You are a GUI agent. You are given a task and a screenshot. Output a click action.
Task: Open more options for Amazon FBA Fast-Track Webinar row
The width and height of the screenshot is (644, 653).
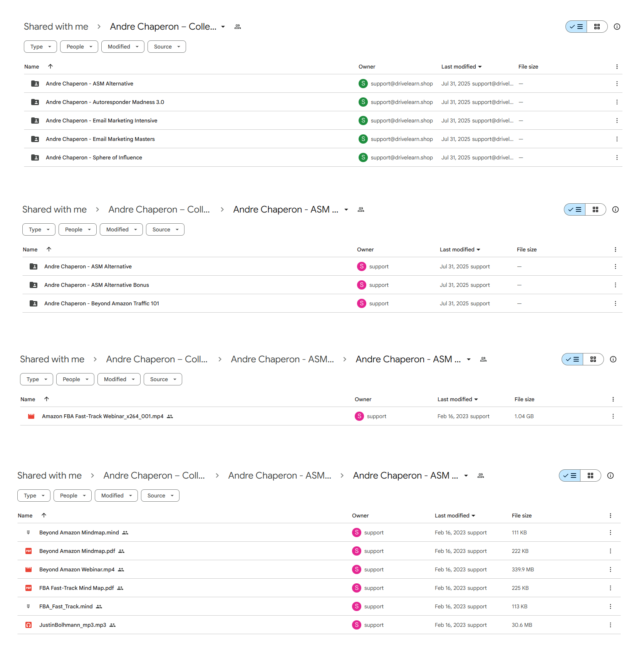coord(613,416)
